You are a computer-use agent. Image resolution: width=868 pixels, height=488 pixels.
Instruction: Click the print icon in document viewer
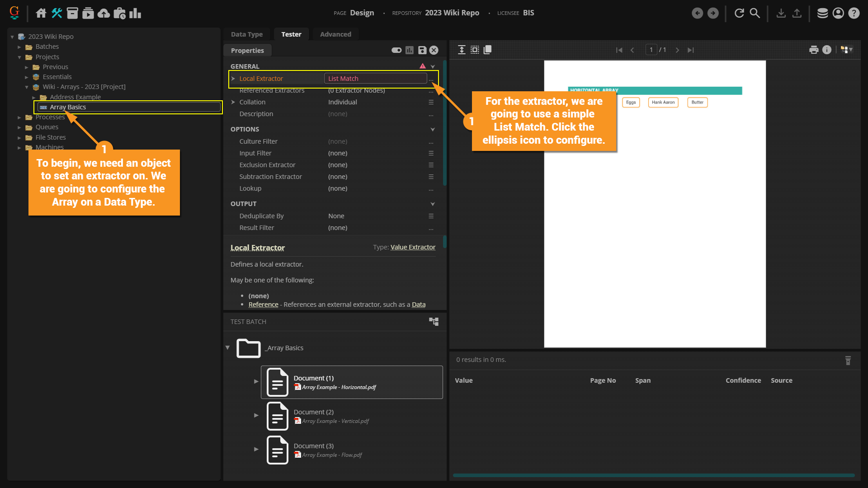(x=814, y=50)
